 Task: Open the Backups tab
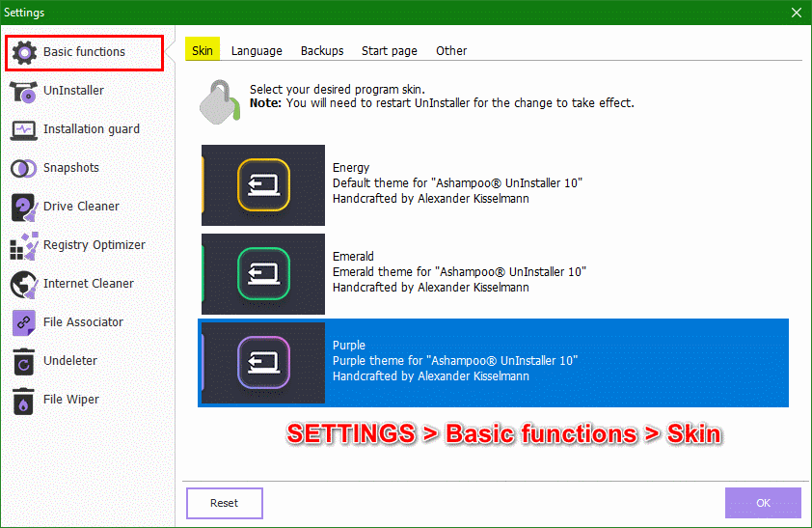322,51
